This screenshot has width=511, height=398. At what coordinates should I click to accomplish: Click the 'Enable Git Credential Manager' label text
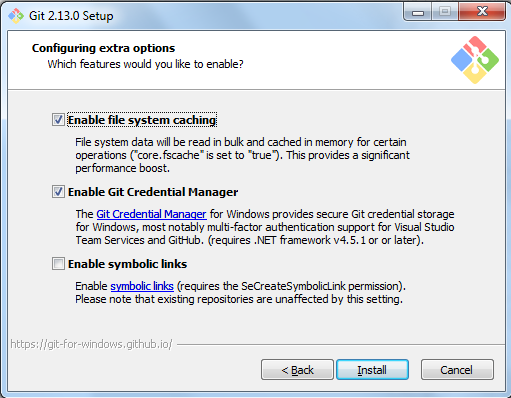pos(153,192)
